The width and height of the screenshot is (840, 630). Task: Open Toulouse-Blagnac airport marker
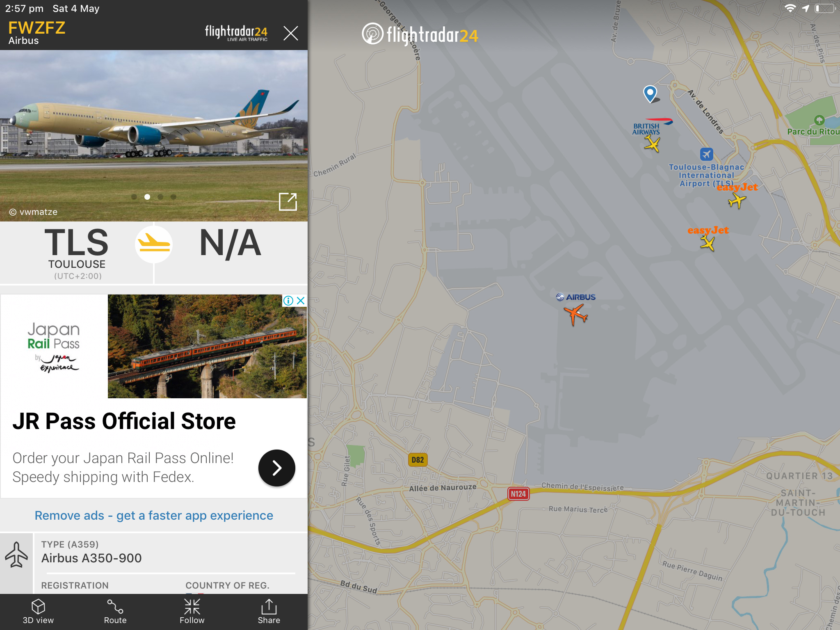[706, 154]
